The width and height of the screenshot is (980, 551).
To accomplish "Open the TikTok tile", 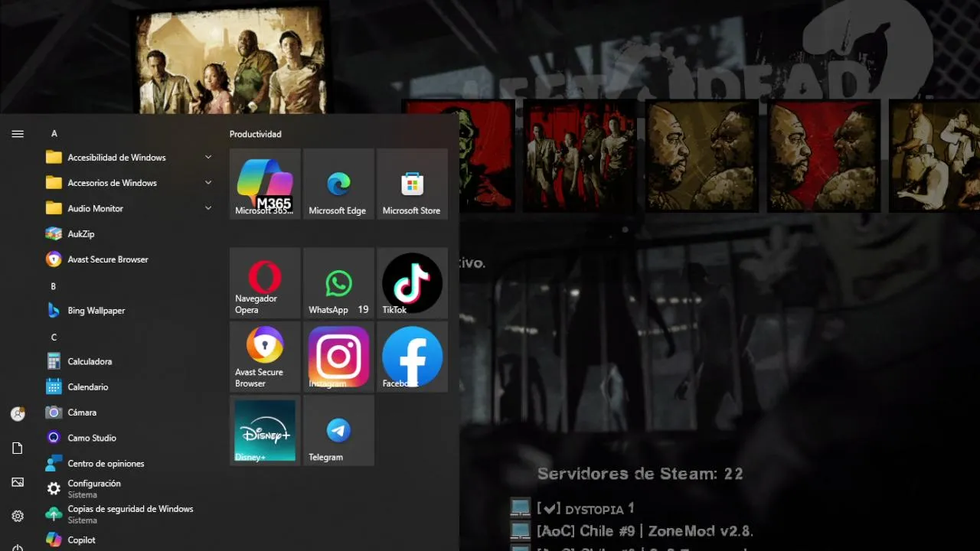I will click(412, 282).
